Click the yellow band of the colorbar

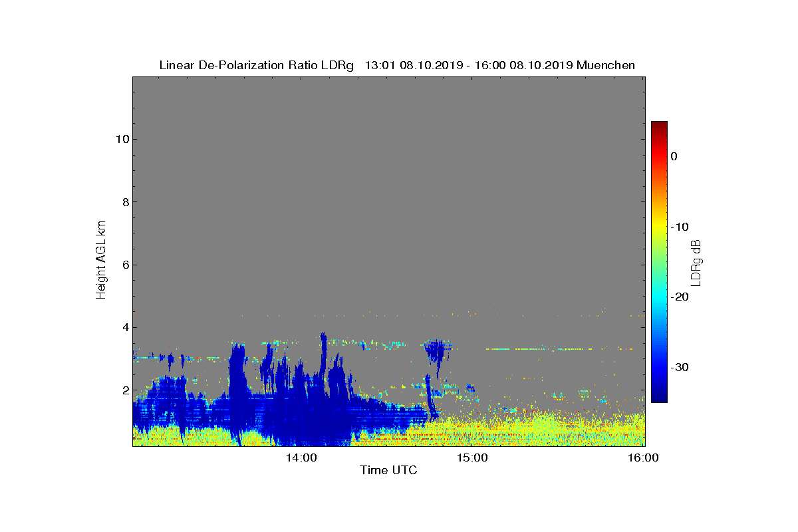659,227
